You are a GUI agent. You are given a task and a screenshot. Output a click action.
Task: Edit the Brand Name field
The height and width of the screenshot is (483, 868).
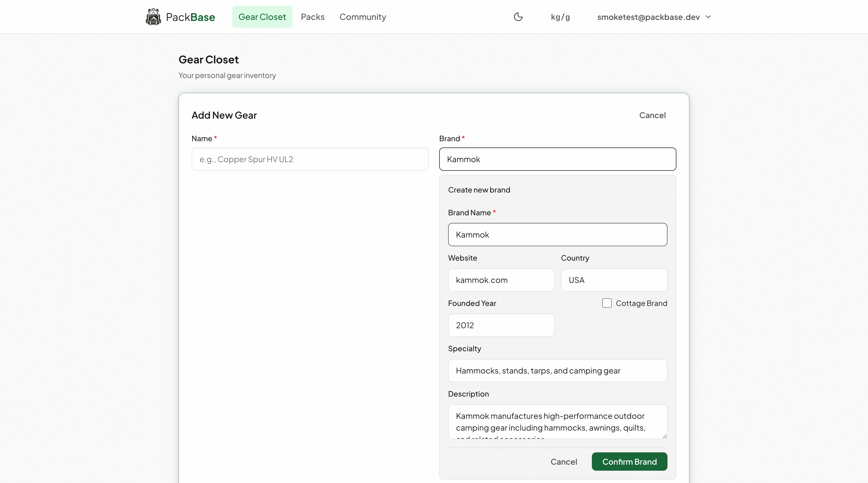pos(558,235)
